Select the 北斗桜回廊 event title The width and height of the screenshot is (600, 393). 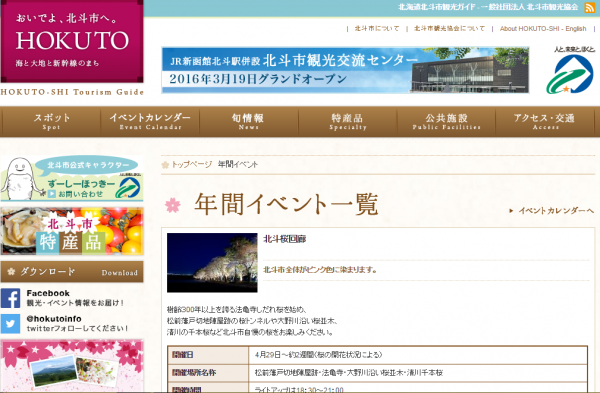click(x=285, y=239)
